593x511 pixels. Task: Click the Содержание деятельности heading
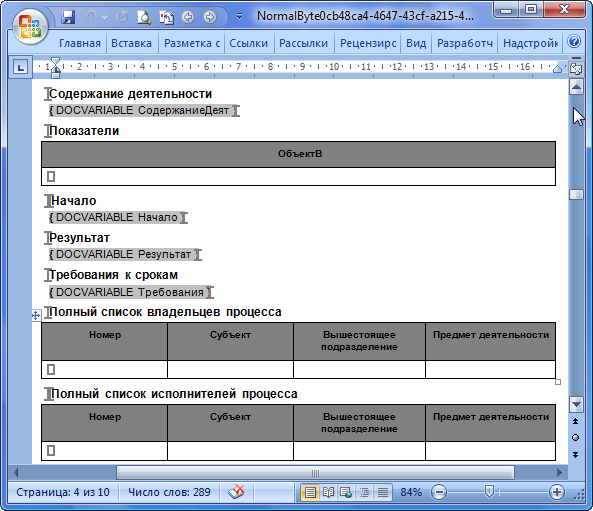130,94
